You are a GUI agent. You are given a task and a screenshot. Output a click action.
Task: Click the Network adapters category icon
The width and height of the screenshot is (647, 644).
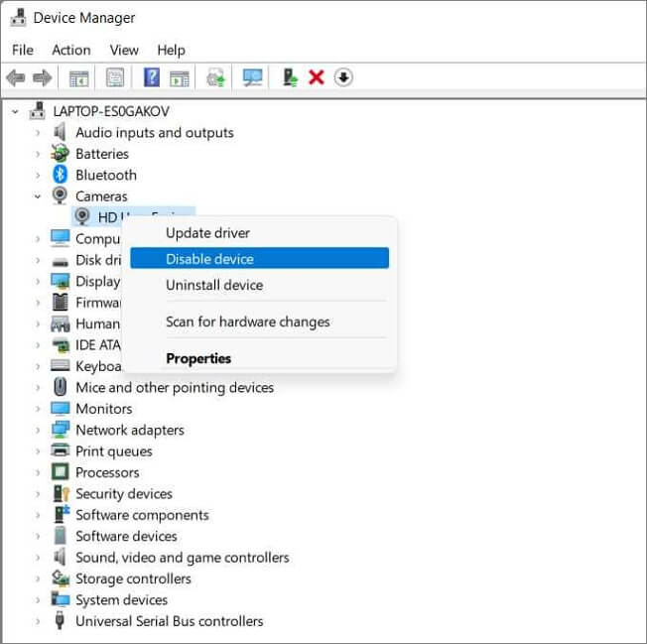(61, 430)
